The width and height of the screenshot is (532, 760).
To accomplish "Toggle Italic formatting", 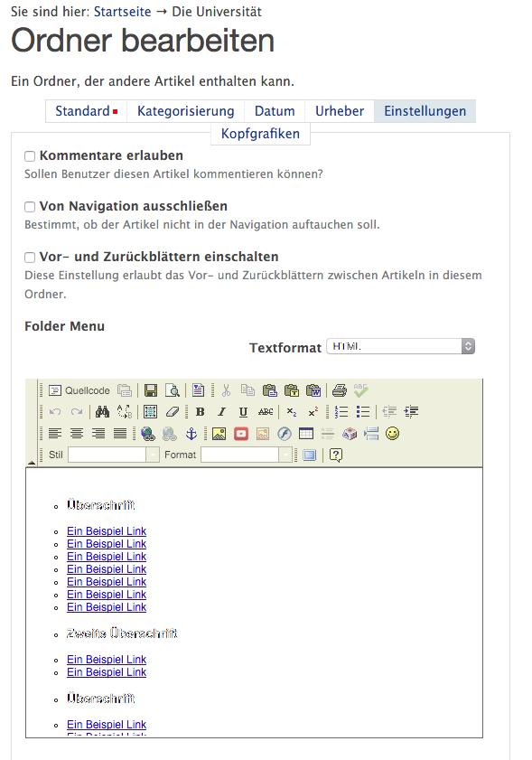I will [x=221, y=412].
